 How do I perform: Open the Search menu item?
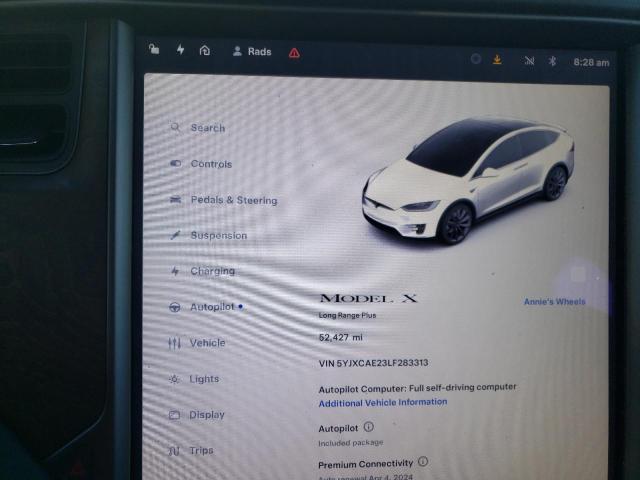198,128
